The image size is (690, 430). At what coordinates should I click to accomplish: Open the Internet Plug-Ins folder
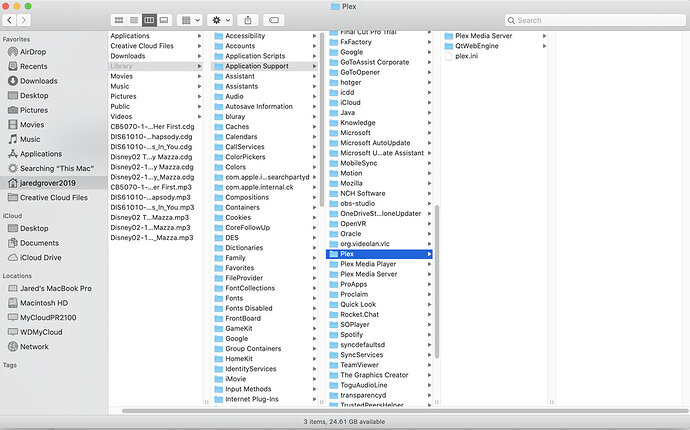[252, 399]
